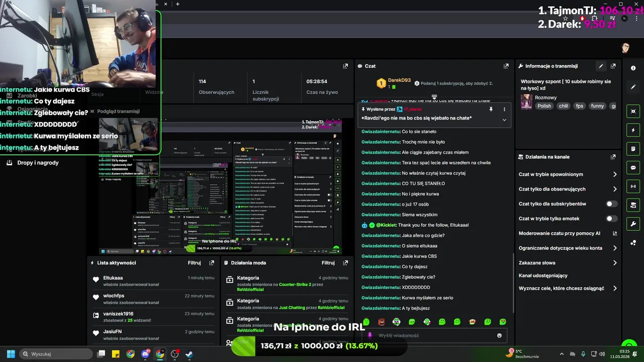Screen dimensions: 644x362
Task: Collapse the pinned message chevron
Action: pyautogui.click(x=504, y=120)
